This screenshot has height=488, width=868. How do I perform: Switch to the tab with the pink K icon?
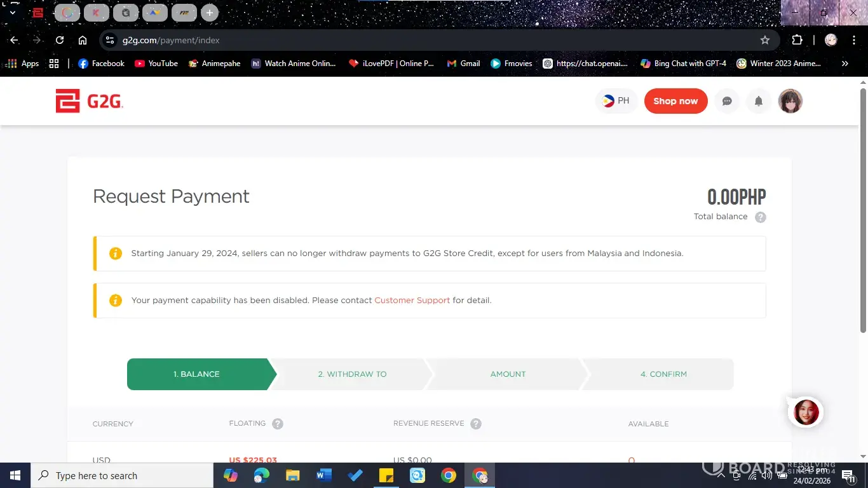(x=97, y=13)
